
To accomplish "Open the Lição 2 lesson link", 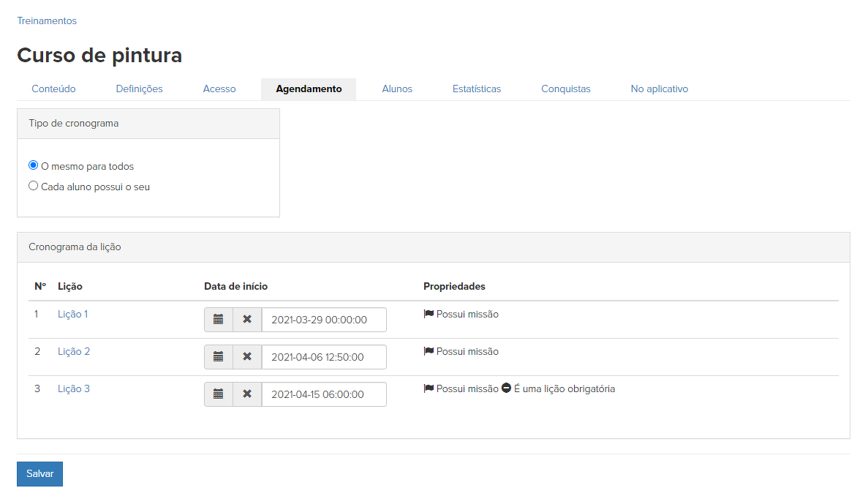I will (74, 352).
